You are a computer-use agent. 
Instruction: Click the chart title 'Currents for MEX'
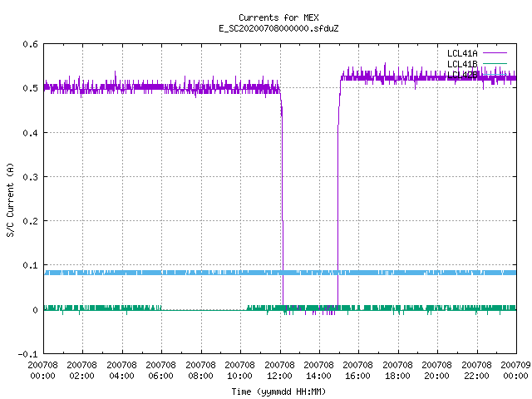(x=278, y=17)
